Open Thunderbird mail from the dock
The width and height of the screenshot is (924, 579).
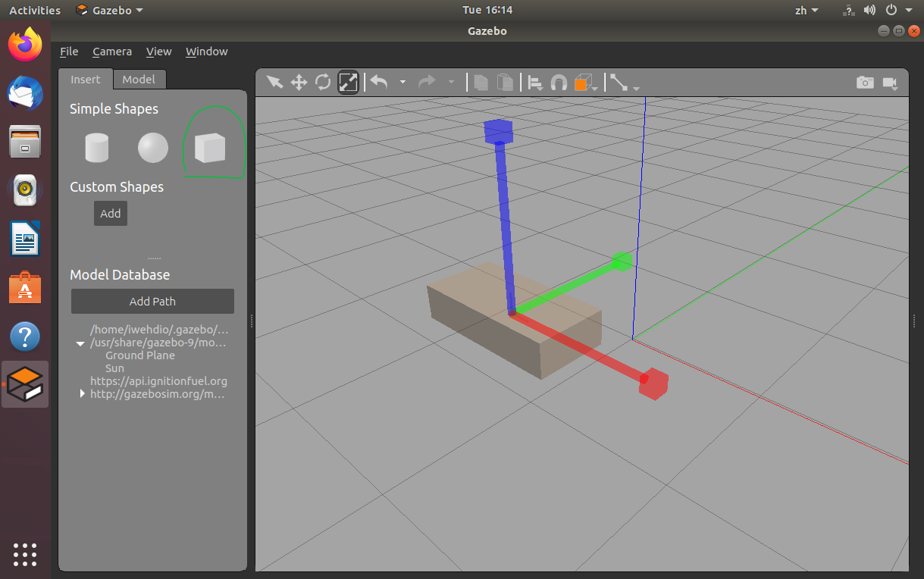(25, 94)
